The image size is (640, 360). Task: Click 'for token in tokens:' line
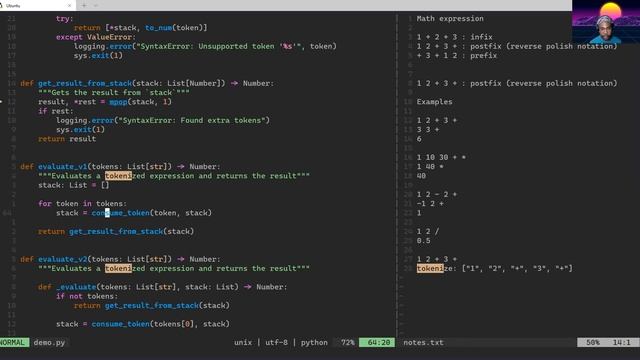(x=82, y=203)
